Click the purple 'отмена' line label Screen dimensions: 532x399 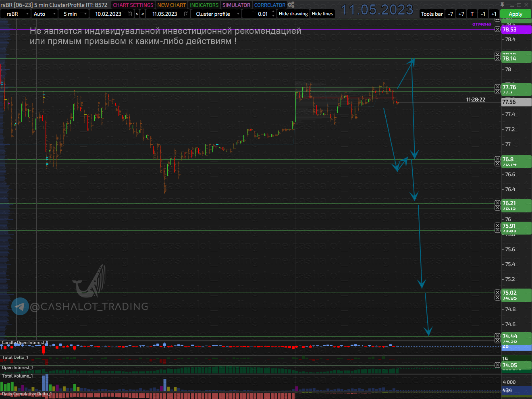click(482, 24)
